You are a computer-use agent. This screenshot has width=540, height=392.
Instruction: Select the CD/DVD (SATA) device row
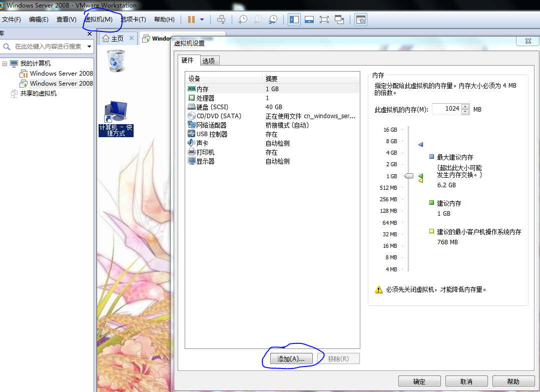[272, 116]
